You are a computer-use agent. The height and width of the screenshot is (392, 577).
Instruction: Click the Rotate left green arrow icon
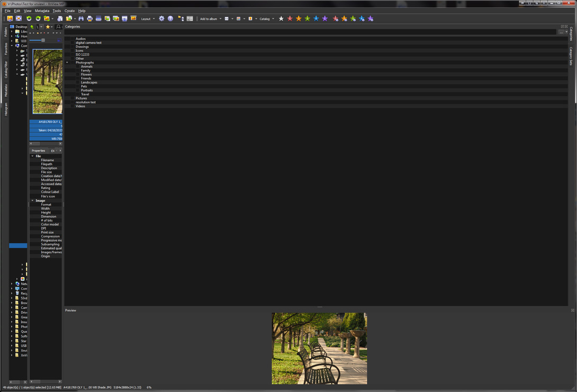tap(29, 19)
